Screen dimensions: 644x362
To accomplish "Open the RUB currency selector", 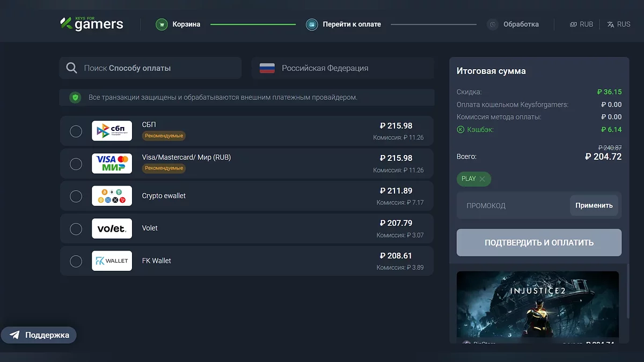I will click(581, 24).
